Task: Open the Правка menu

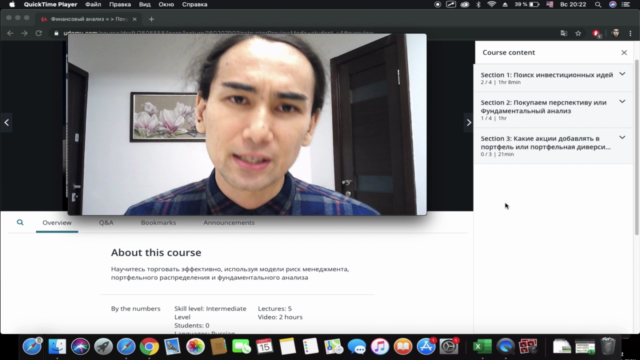Action: pos(120,4)
